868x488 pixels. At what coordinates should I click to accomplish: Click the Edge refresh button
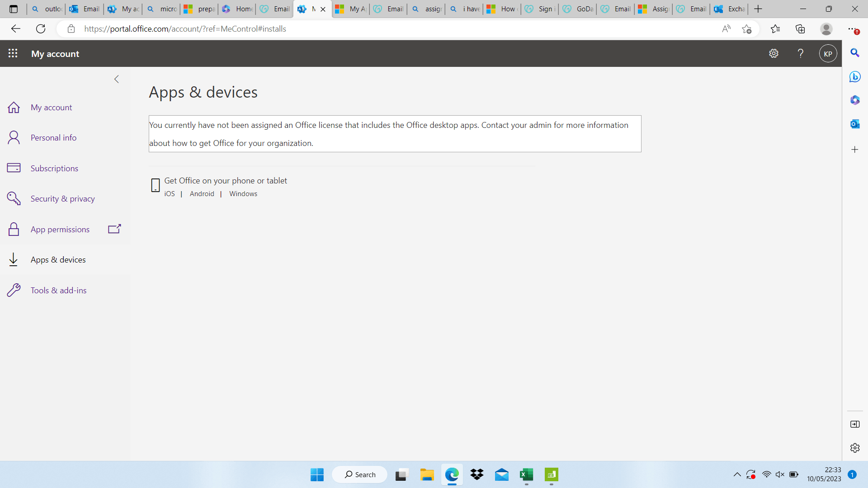coord(41,29)
